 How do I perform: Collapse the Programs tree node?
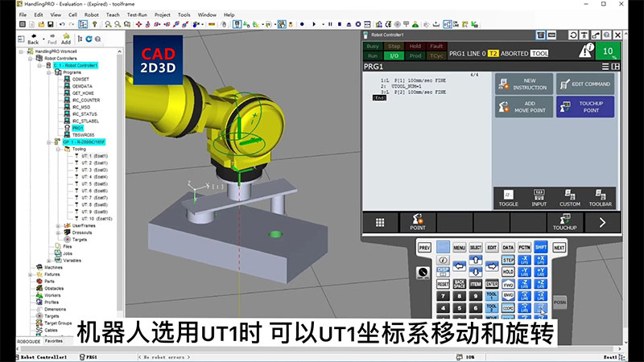pos(48,72)
